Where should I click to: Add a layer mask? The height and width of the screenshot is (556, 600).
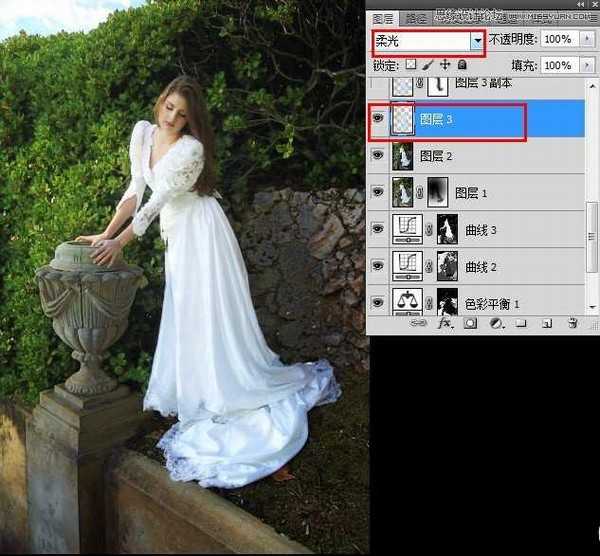[469, 324]
